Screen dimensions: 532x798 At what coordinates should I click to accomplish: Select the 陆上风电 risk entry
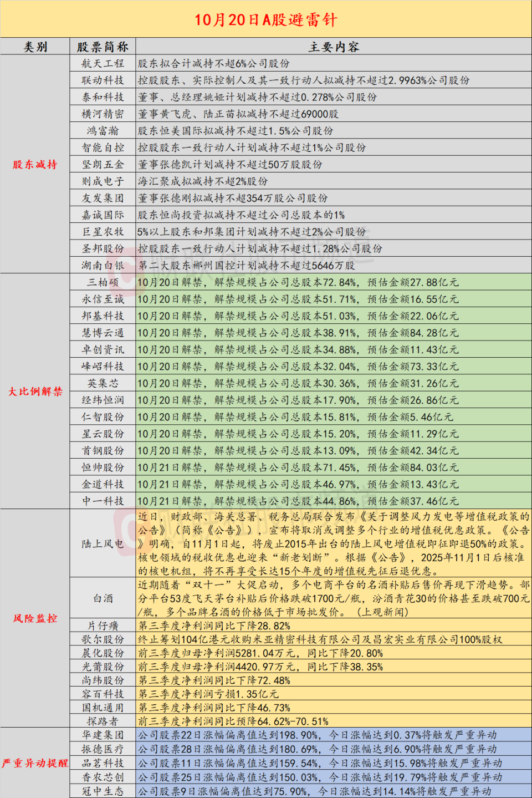click(103, 545)
